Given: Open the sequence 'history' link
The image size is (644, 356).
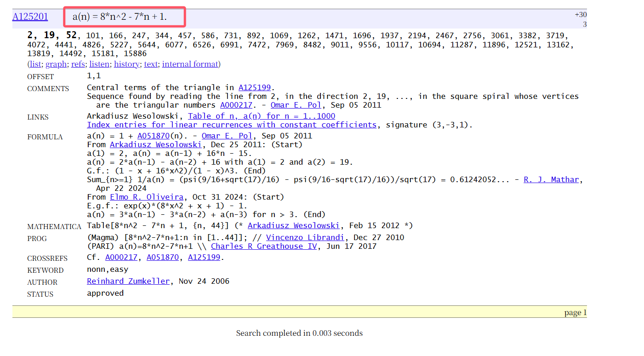Looking at the screenshot, I should tap(126, 64).
